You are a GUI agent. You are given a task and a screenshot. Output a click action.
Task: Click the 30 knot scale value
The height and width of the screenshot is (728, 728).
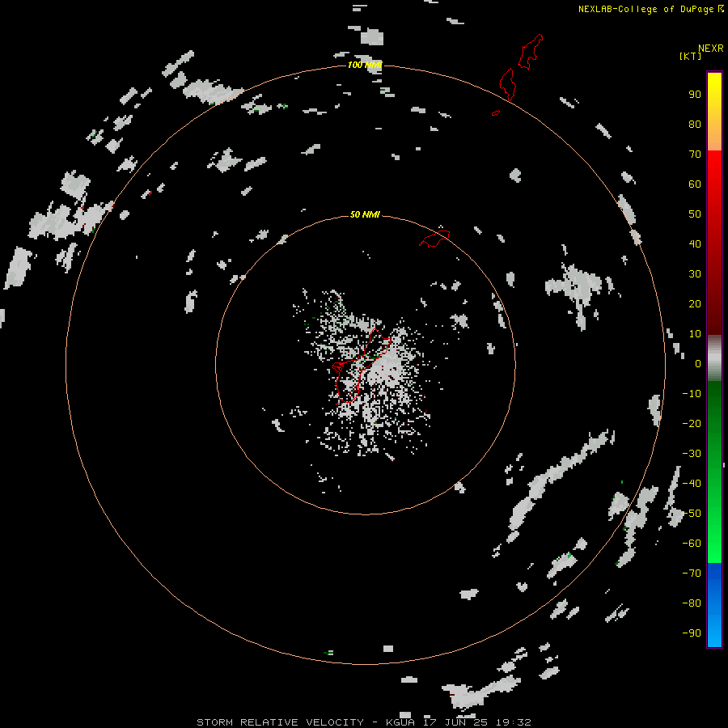pyautogui.click(x=695, y=274)
